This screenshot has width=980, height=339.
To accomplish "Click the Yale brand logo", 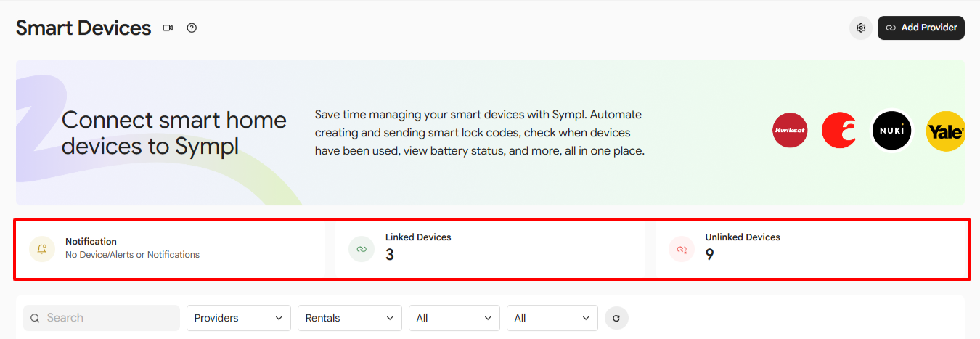I will tap(946, 131).
